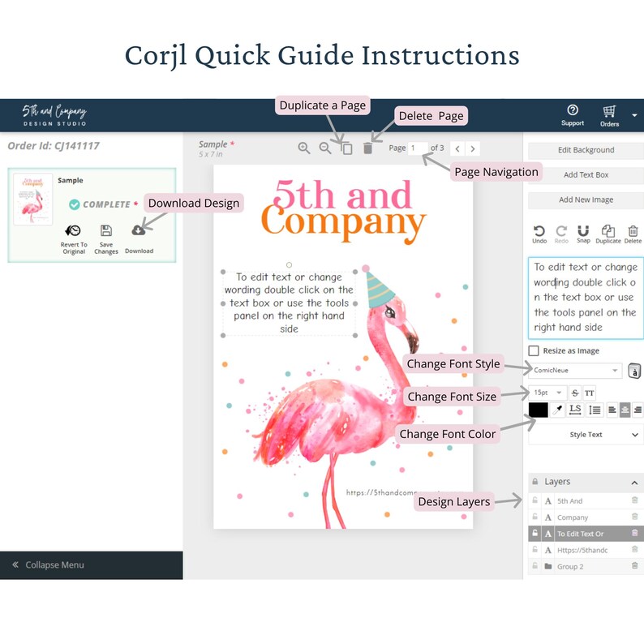
Task: Click the page number input field
Action: [x=418, y=148]
